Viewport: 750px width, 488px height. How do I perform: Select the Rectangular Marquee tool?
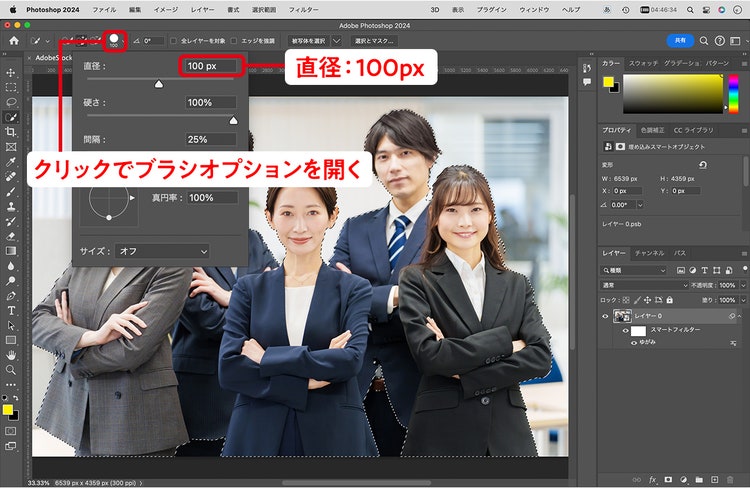pos(11,88)
